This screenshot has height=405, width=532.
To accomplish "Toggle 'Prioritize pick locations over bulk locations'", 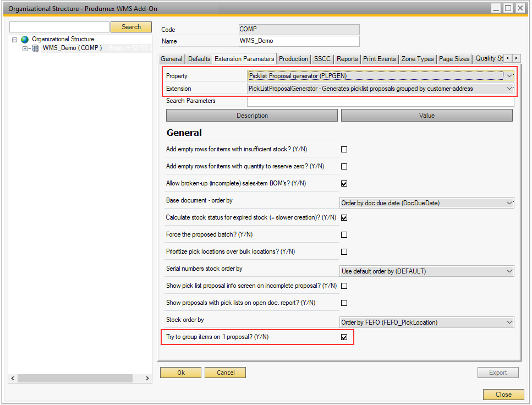I will coord(344,251).
